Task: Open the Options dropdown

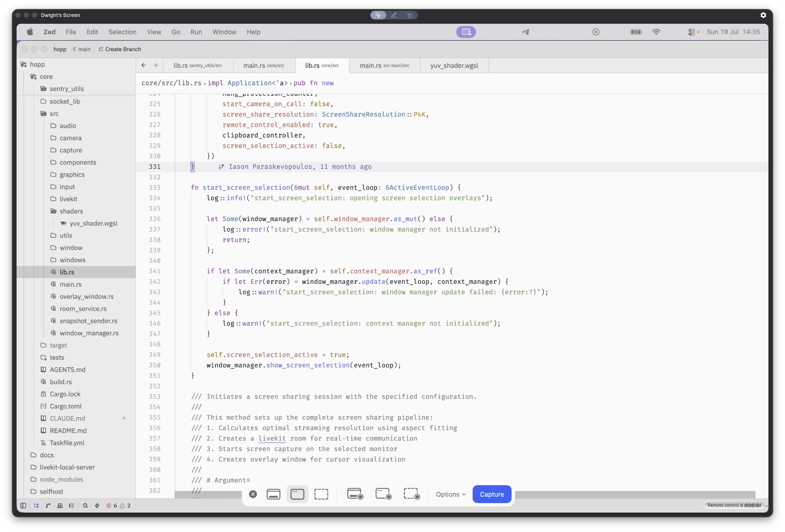Action: click(451, 494)
